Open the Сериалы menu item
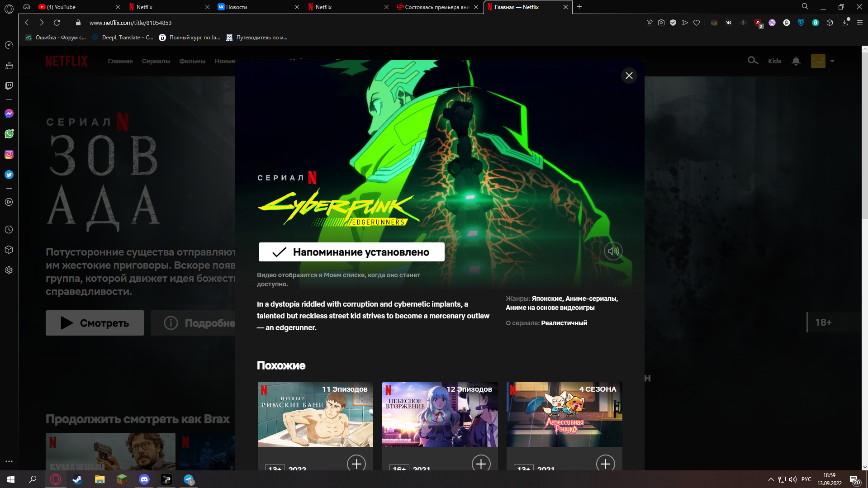The height and width of the screenshot is (488, 868). click(x=156, y=61)
